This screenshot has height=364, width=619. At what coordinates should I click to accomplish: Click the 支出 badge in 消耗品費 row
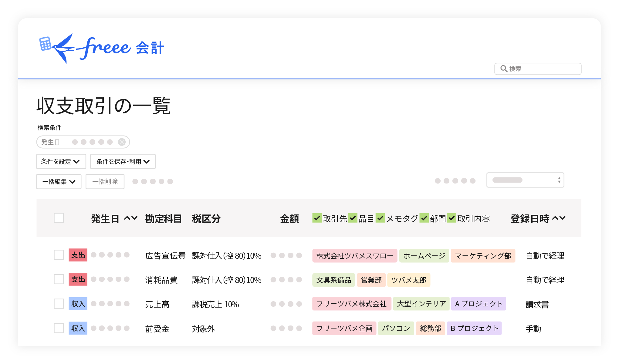coord(78,279)
